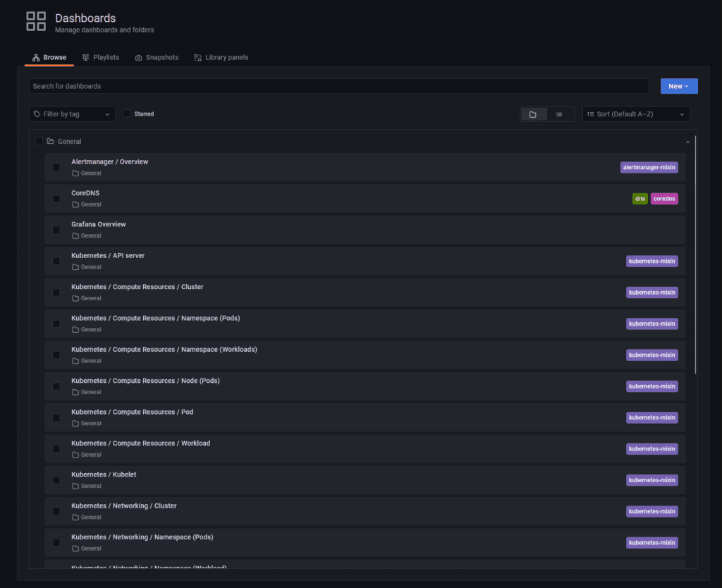Switch to the Library panels tab
Viewport: 722px width, 588px height.
pyautogui.click(x=221, y=58)
